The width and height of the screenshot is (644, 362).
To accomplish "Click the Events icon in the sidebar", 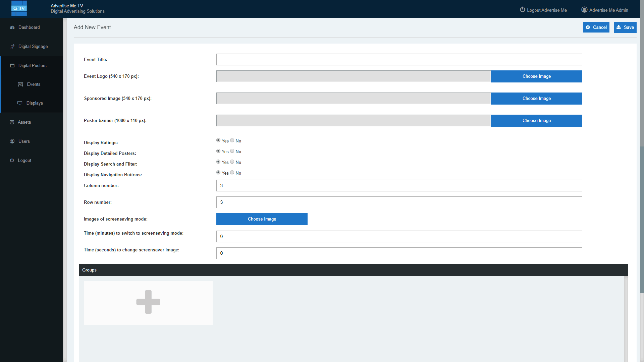I will [20, 84].
